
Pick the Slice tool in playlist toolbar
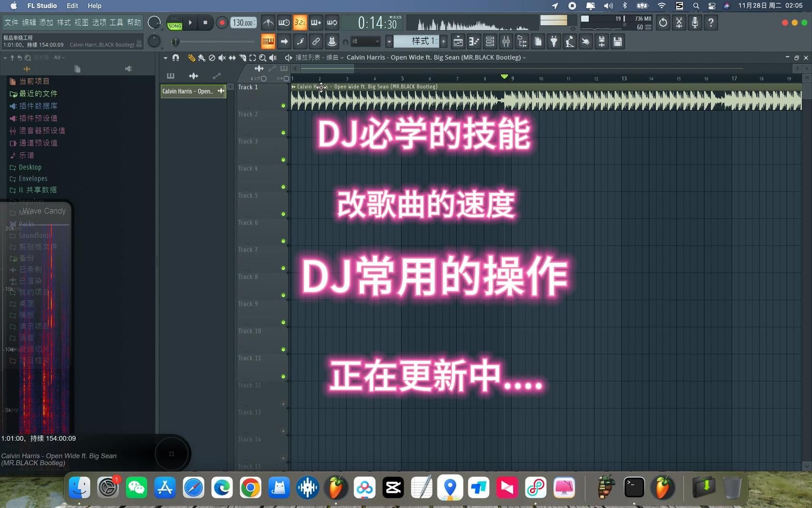[242, 57]
